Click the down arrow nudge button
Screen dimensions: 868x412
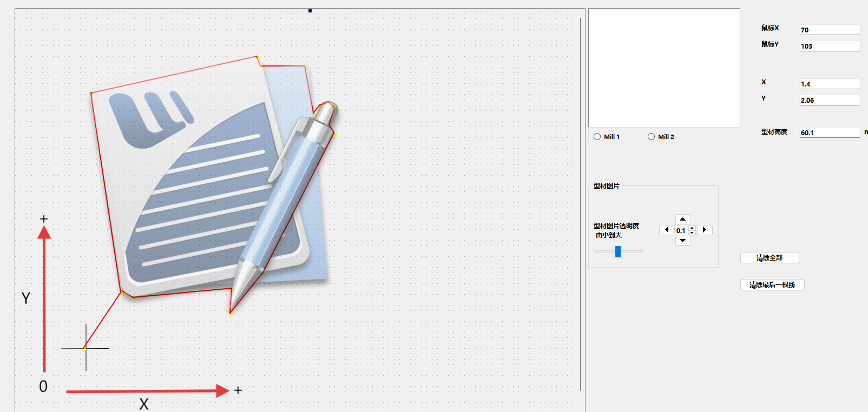click(x=683, y=241)
